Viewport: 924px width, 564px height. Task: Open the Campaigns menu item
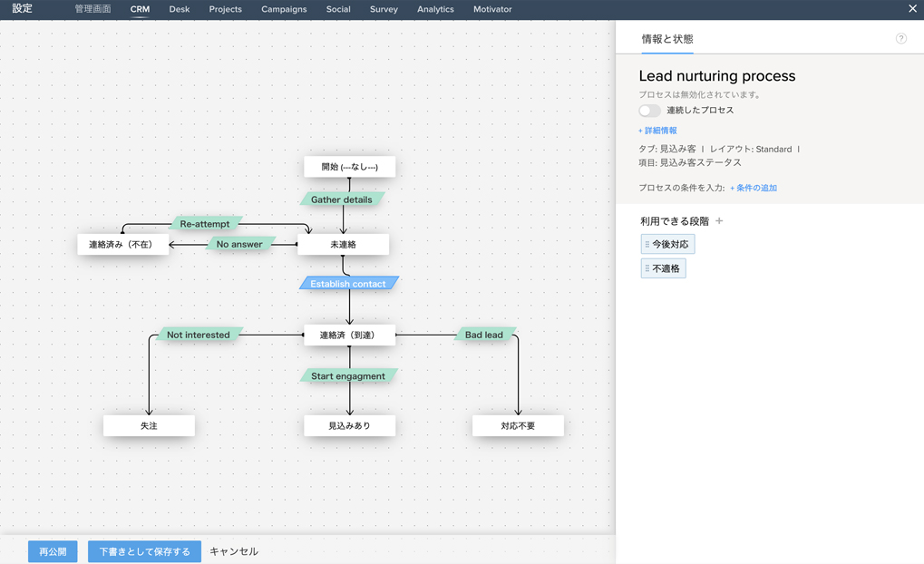pyautogui.click(x=284, y=9)
